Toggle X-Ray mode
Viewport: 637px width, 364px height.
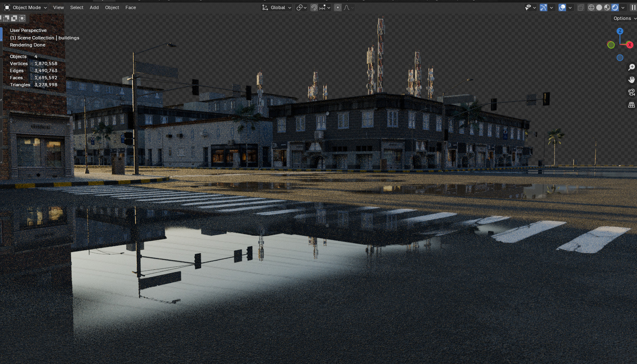(581, 7)
